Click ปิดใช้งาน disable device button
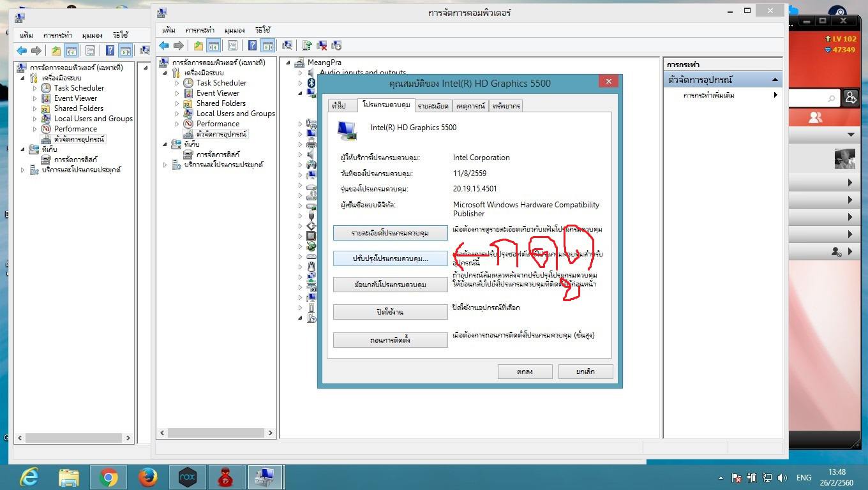The height and width of the screenshot is (490, 868). point(390,312)
